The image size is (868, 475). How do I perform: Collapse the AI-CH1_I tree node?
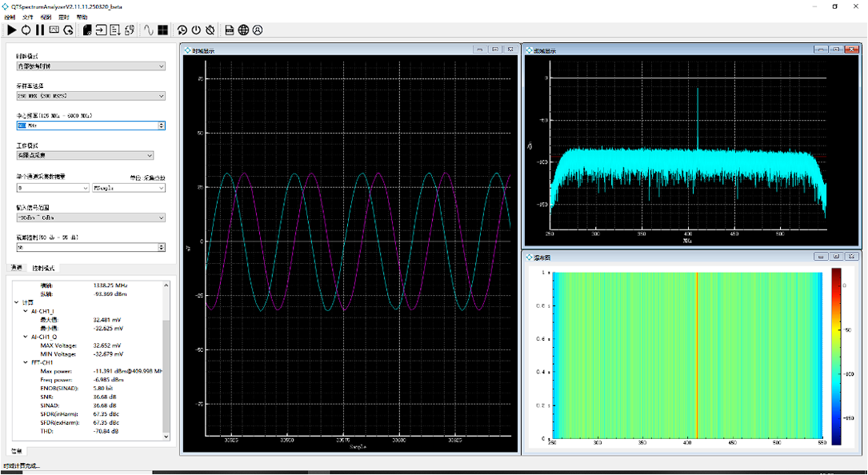(26, 311)
